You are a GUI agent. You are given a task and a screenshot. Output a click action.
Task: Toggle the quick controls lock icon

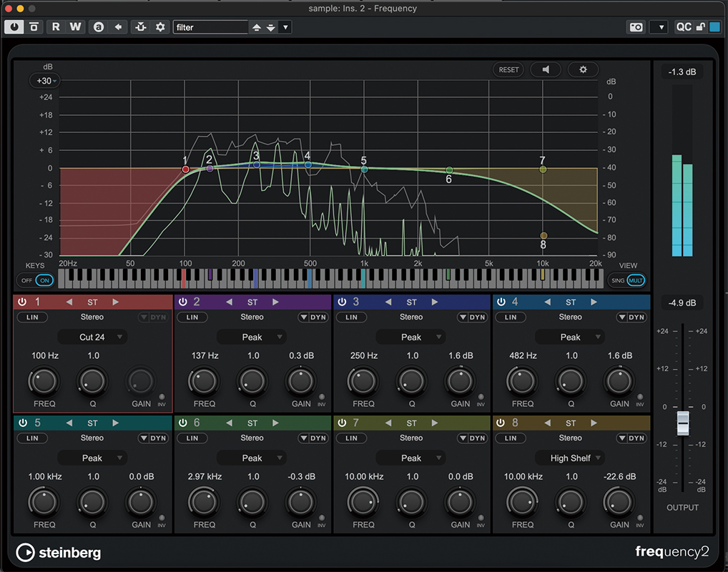coord(701,27)
